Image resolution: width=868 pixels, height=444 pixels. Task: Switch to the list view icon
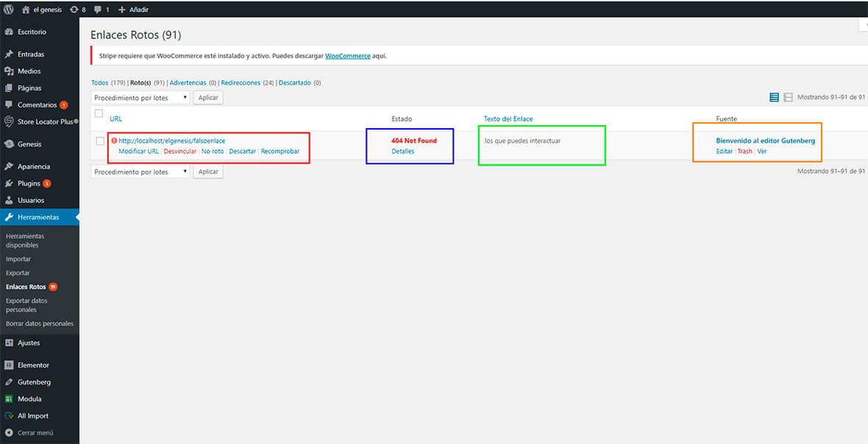coord(774,97)
